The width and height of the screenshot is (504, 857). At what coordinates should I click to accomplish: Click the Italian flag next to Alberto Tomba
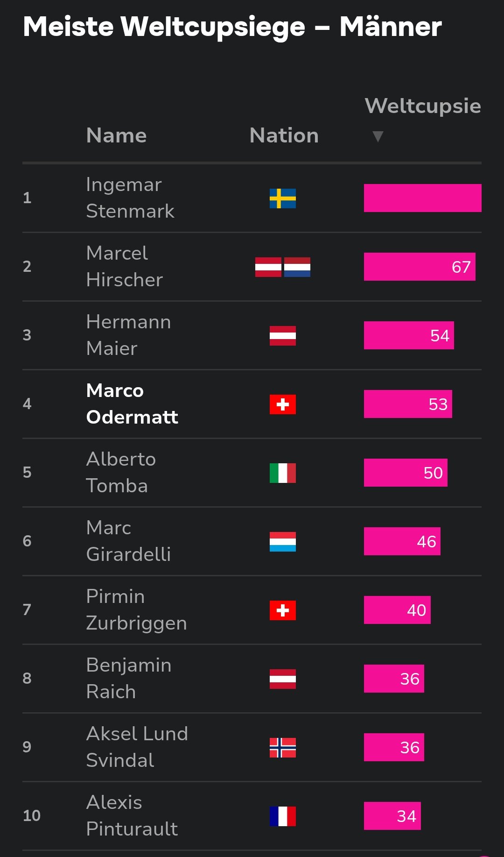coord(282,473)
